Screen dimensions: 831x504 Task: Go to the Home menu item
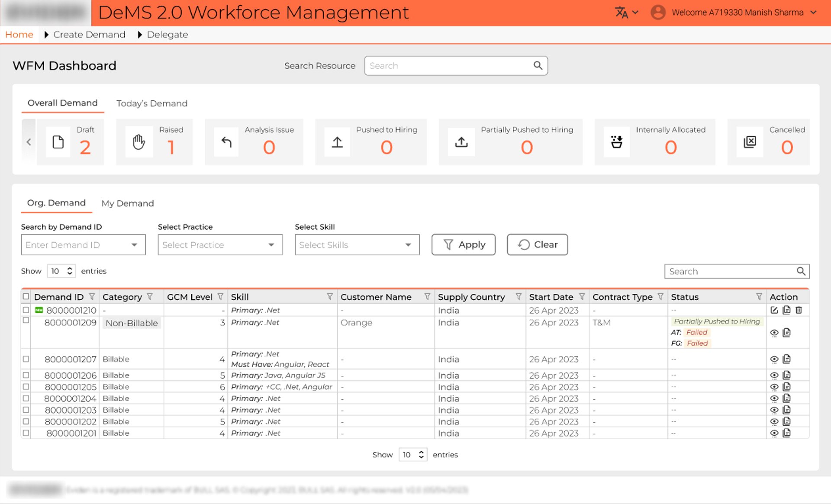point(19,35)
